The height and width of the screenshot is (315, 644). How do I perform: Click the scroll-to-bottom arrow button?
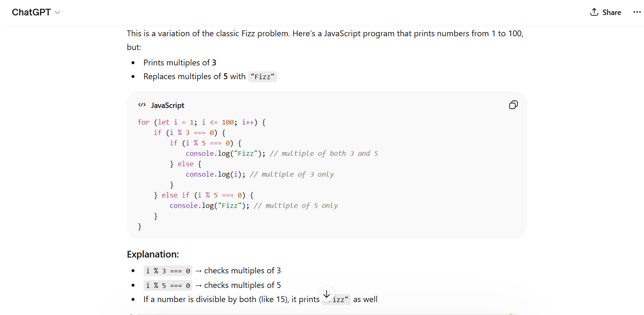(326, 294)
